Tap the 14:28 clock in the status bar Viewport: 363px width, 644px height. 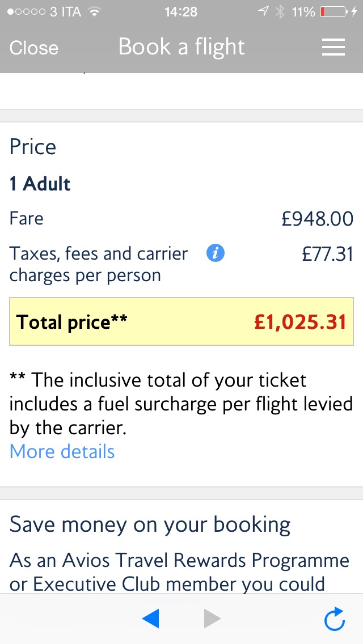[x=181, y=12]
